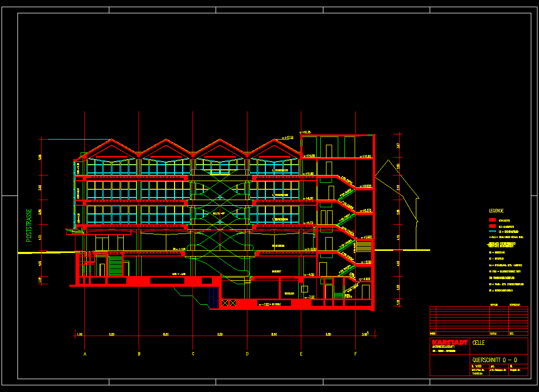Select the yellow hatched block at right facade
Image resolution: width=539 pixels, height=392 pixels.
point(364,247)
